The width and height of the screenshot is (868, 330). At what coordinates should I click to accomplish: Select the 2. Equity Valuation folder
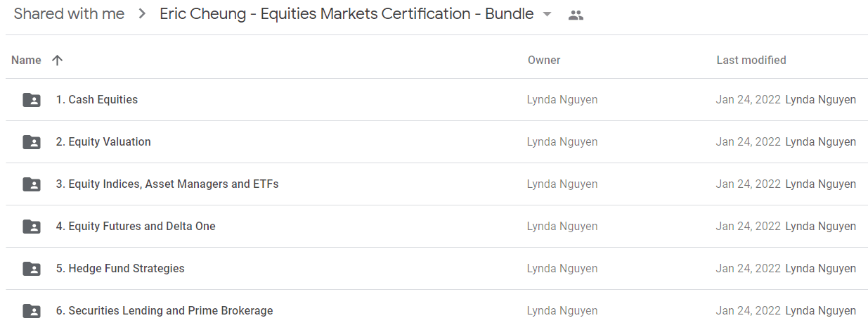coord(436,142)
